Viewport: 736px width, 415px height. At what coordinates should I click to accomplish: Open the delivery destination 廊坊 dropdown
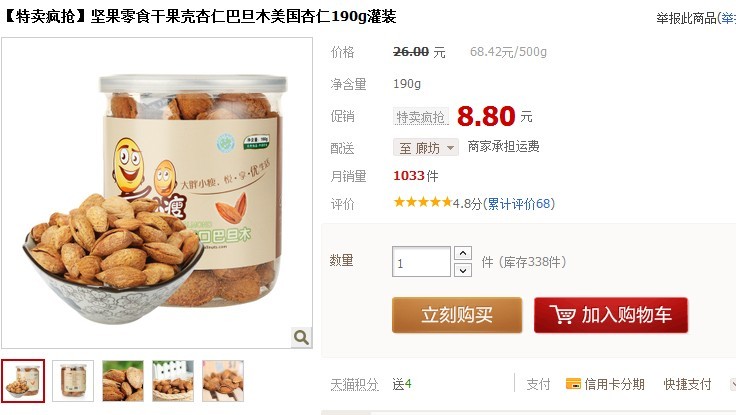coord(426,148)
